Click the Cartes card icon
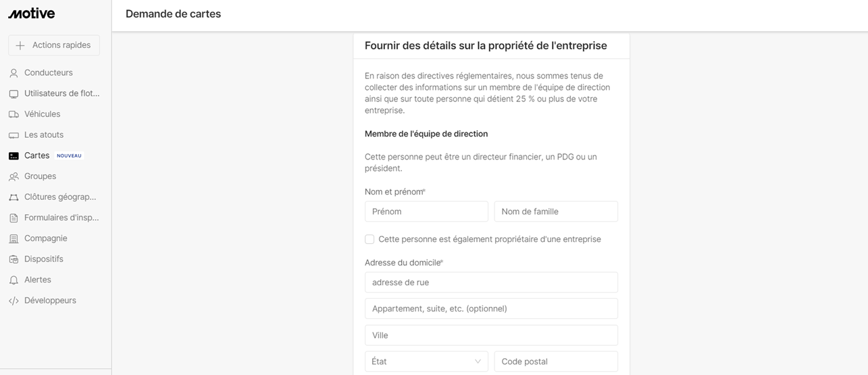 tap(14, 155)
